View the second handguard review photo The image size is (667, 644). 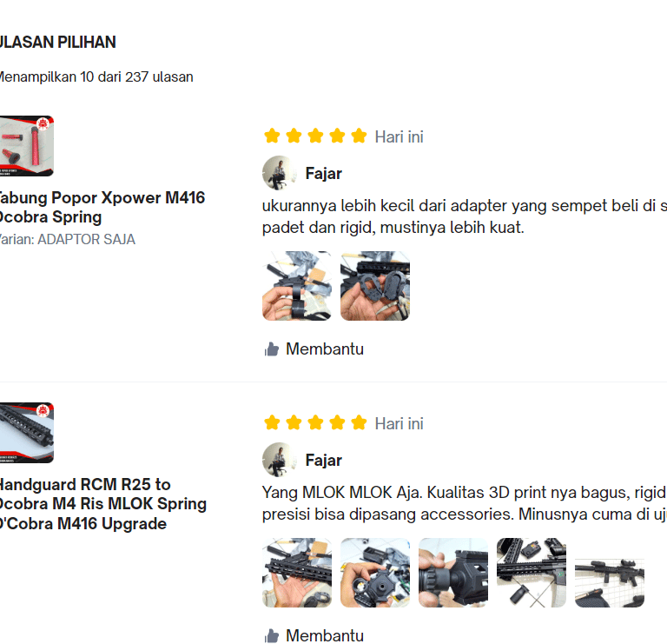coord(375,573)
